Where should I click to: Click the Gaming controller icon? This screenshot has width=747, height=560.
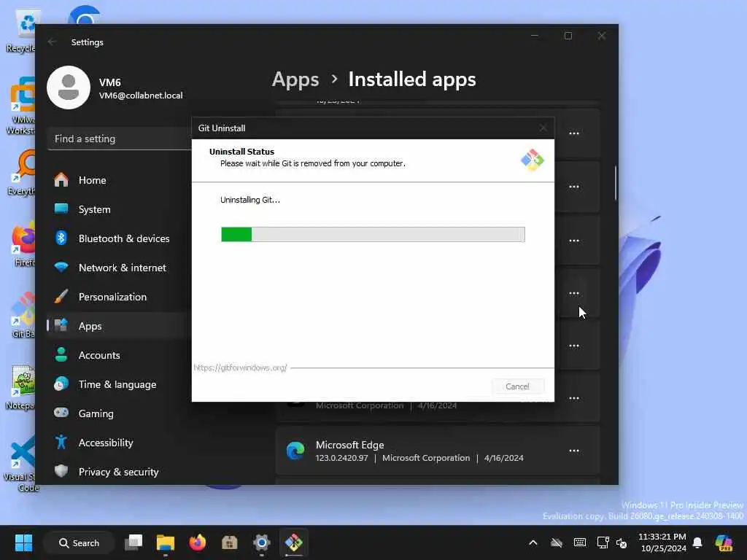click(61, 413)
